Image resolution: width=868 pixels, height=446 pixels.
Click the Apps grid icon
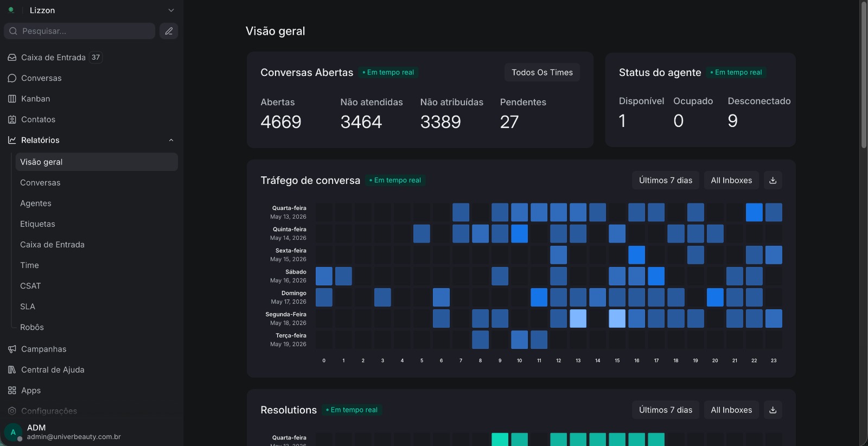point(12,390)
